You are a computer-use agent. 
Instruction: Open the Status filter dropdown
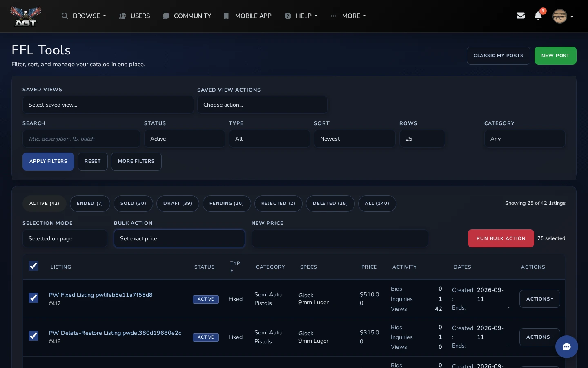coord(185,139)
